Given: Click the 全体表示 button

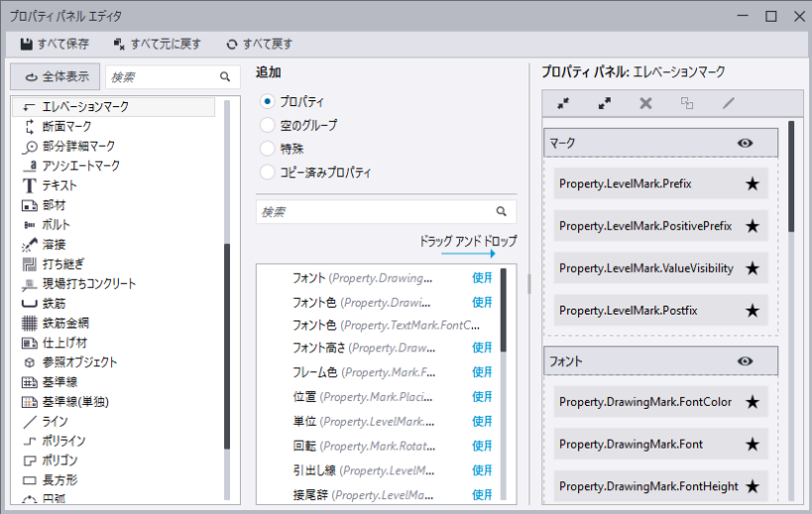Looking at the screenshot, I should coord(57,76).
